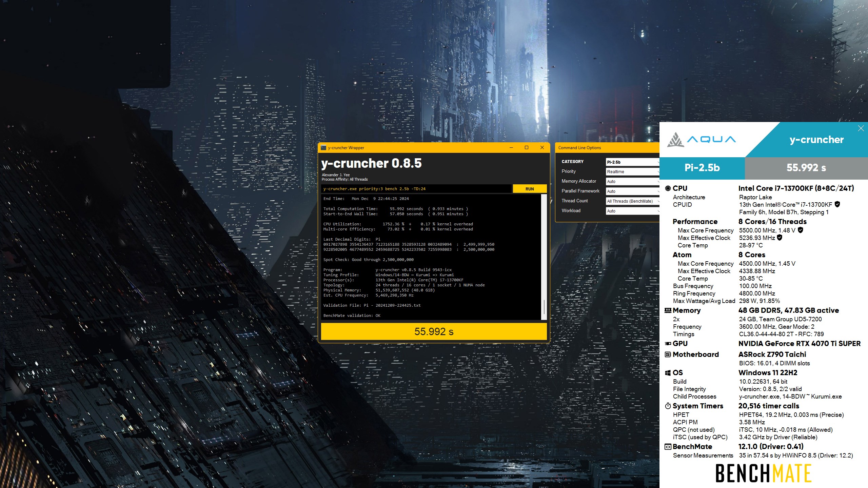Click the GPU card icon
Image resolution: width=868 pixels, height=488 pixels.
pos(668,344)
